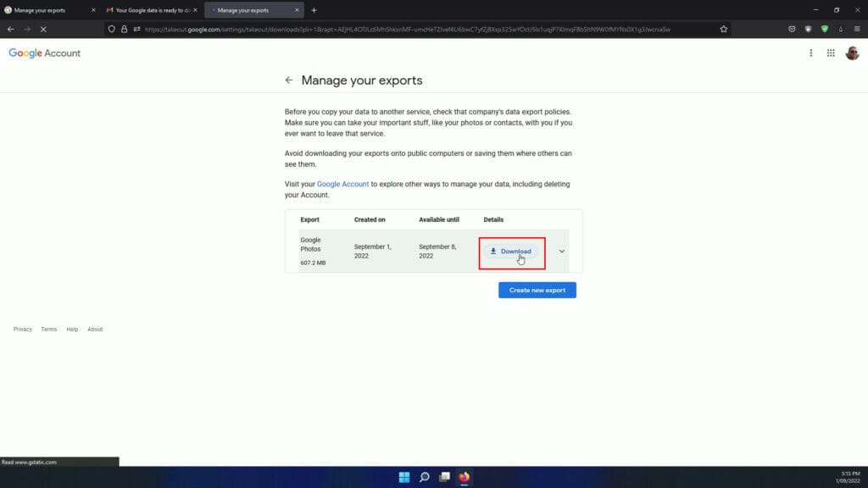Click the browser back navigation arrow
The width and height of the screenshot is (868, 488).
point(10,28)
